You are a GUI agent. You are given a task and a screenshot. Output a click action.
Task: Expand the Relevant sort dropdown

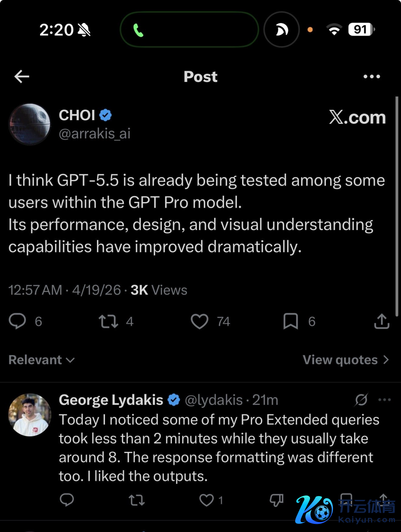42,360
